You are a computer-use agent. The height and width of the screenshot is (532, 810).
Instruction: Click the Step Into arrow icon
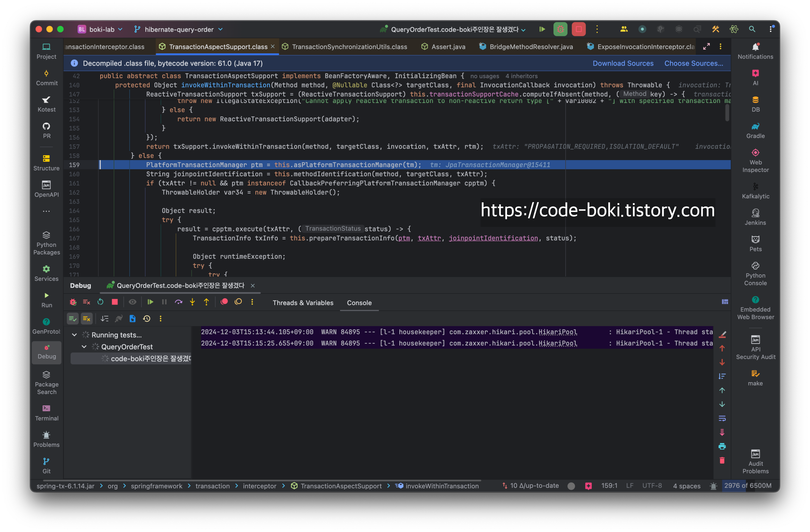pyautogui.click(x=192, y=302)
